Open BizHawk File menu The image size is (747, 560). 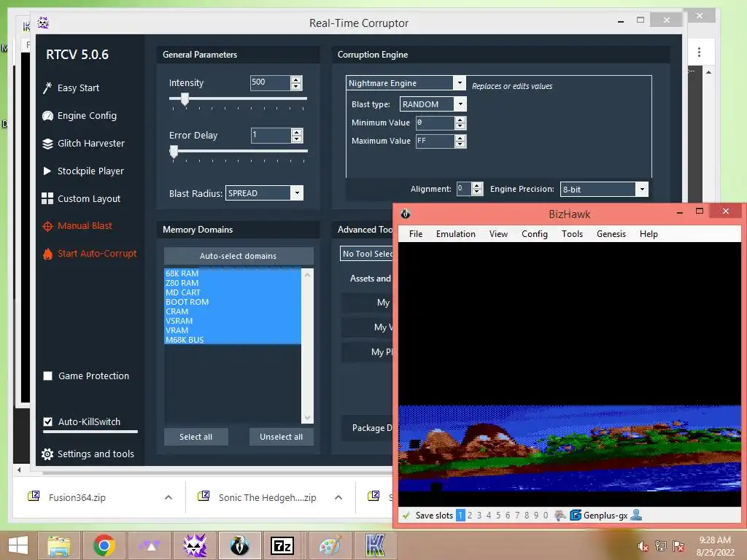click(416, 234)
